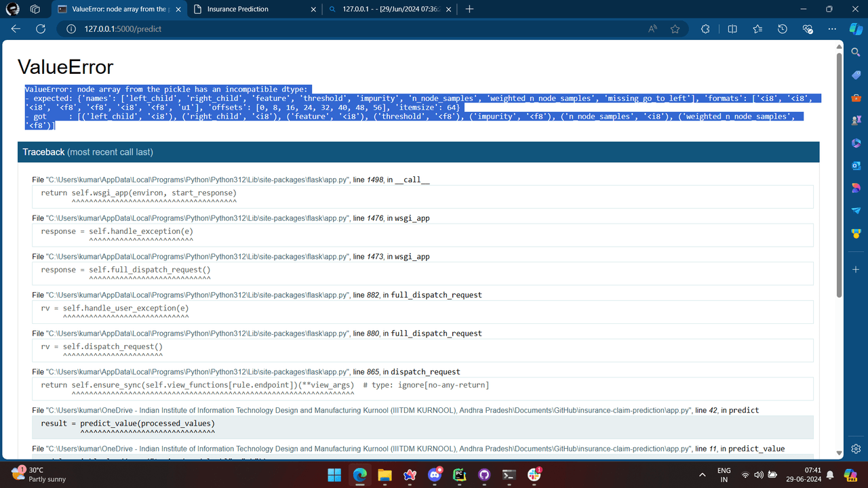Image resolution: width=868 pixels, height=488 pixels.
Task: Toggle Split screen view icon
Action: tap(732, 29)
